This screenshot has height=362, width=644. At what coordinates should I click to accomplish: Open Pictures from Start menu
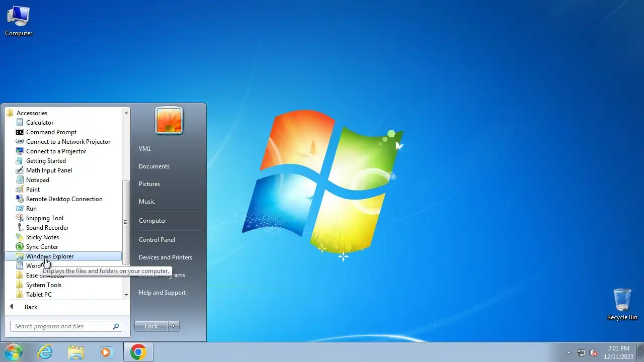(149, 184)
